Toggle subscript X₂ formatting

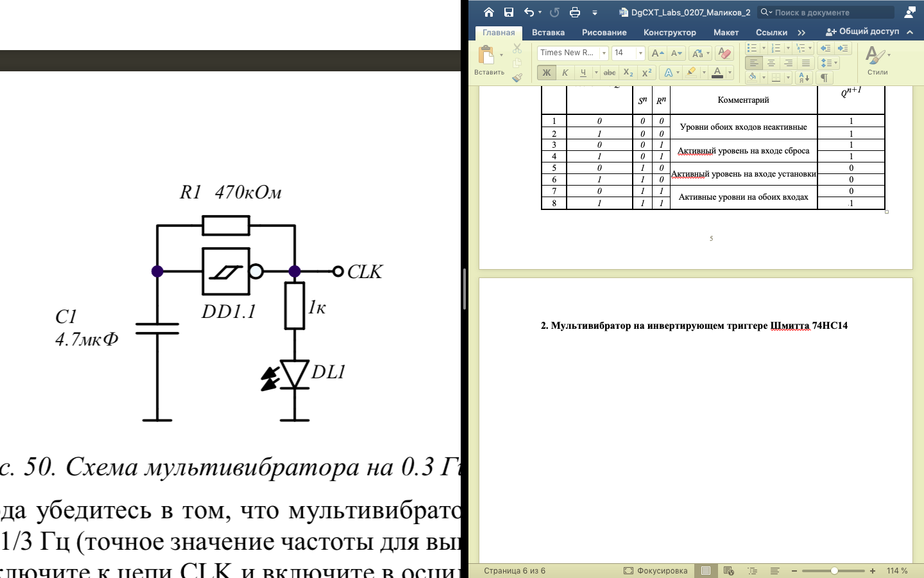tap(628, 73)
